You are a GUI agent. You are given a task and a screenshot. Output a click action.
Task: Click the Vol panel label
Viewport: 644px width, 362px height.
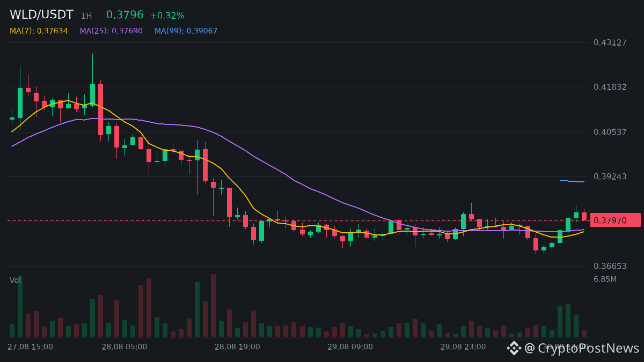coord(16,280)
